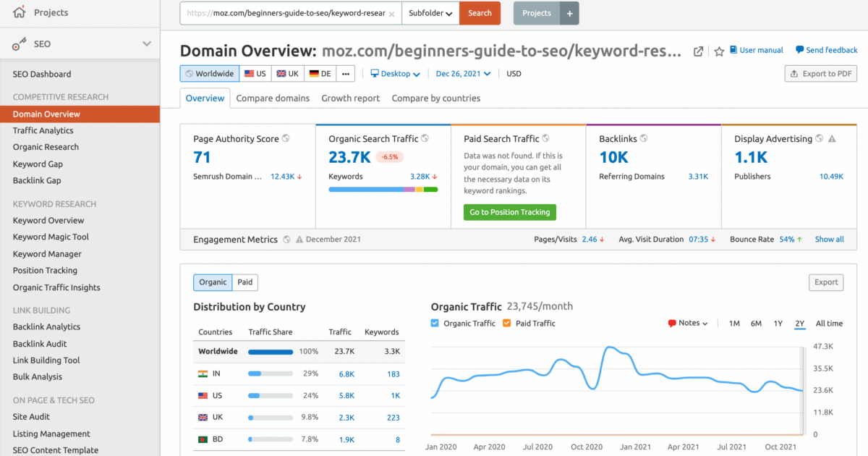868x456 pixels.
Task: Show all engagement metrics
Action: 829,239
